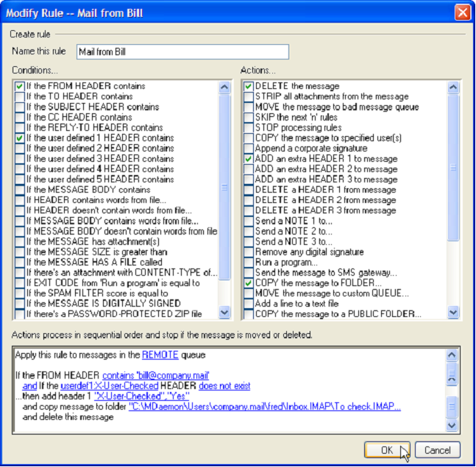Uncheck 'If the FROM HEADER contains' condition

click(19, 86)
